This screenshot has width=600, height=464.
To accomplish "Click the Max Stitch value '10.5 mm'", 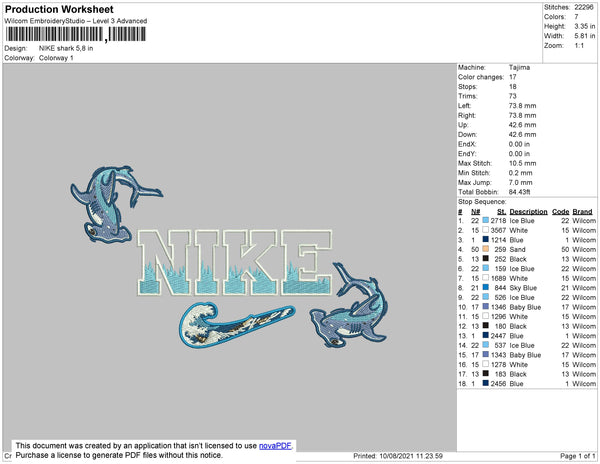I will [522, 163].
